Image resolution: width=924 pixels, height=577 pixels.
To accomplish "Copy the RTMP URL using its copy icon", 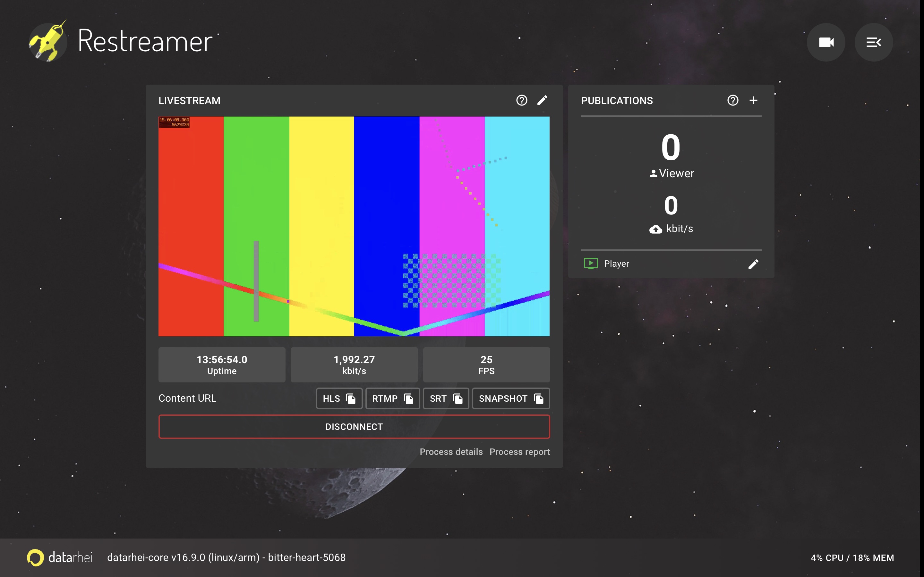I will [x=409, y=399].
